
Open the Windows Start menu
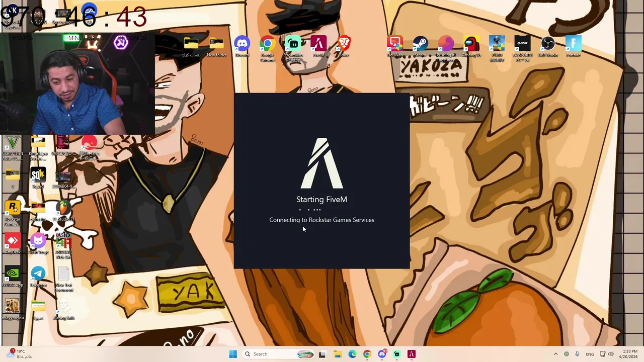(x=232, y=354)
